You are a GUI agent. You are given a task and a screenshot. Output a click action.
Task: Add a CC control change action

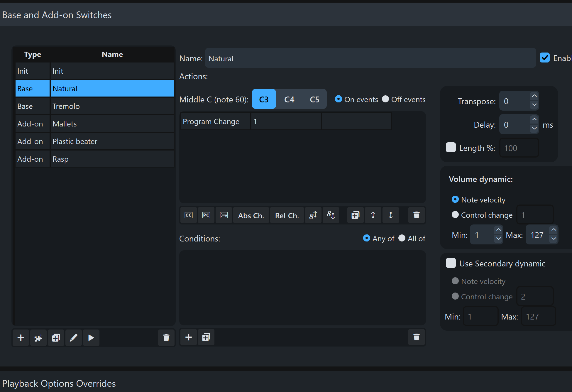tap(189, 215)
